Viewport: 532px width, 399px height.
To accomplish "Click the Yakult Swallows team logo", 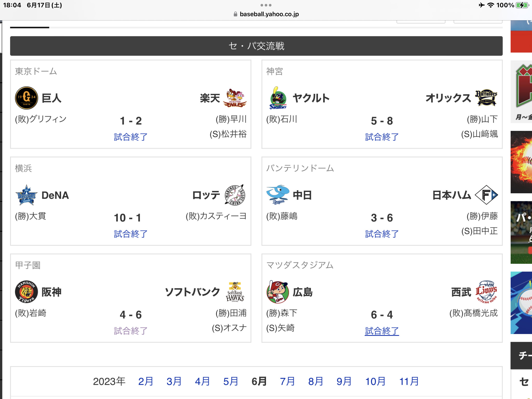I will [278, 98].
